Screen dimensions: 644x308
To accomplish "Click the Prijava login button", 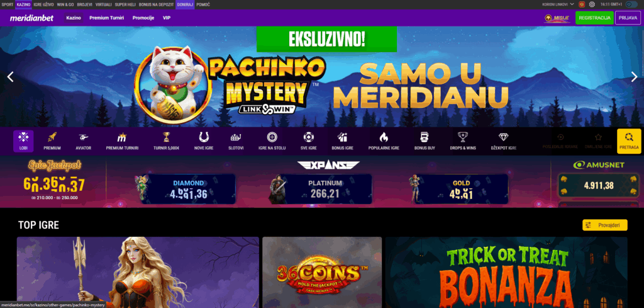I will [x=628, y=18].
